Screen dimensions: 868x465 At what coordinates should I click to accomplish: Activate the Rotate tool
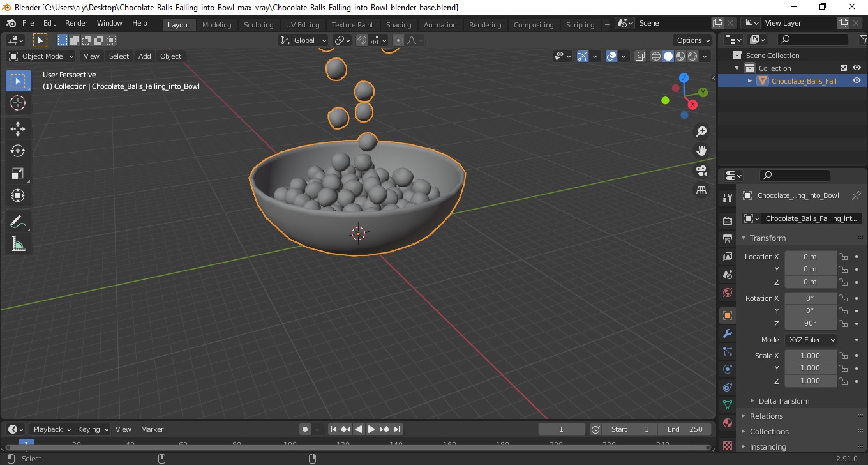[x=18, y=151]
